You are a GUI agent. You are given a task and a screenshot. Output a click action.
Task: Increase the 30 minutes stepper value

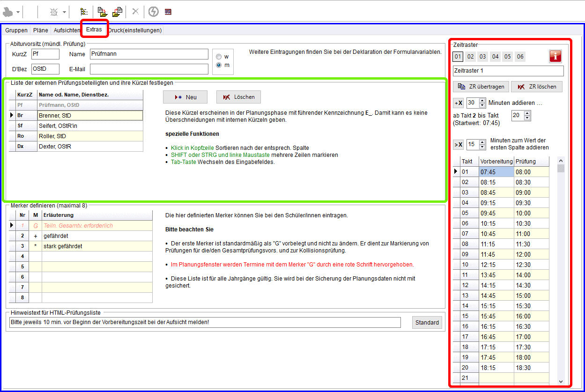click(481, 100)
